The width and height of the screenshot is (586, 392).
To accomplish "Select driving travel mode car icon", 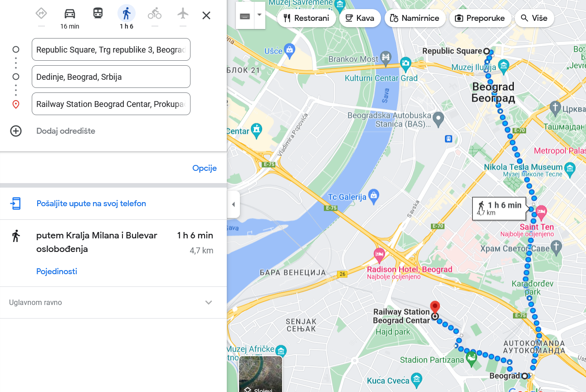I will [x=69, y=13].
